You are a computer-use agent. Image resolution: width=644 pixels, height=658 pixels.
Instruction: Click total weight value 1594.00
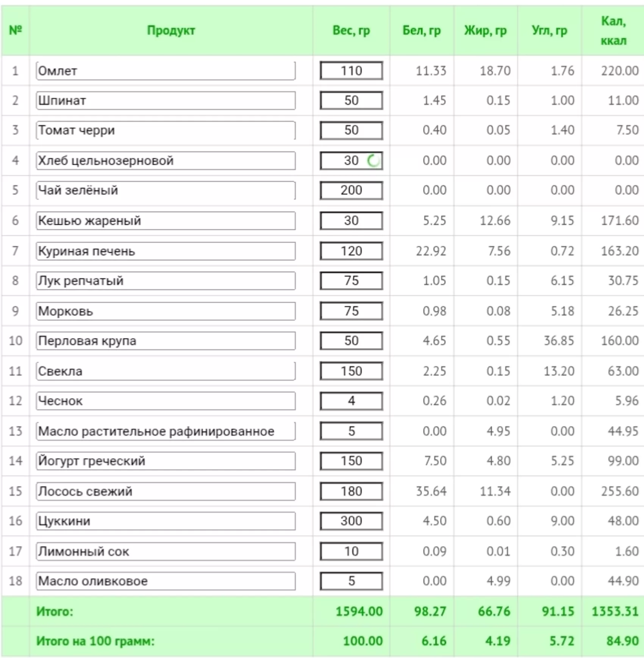tap(359, 611)
